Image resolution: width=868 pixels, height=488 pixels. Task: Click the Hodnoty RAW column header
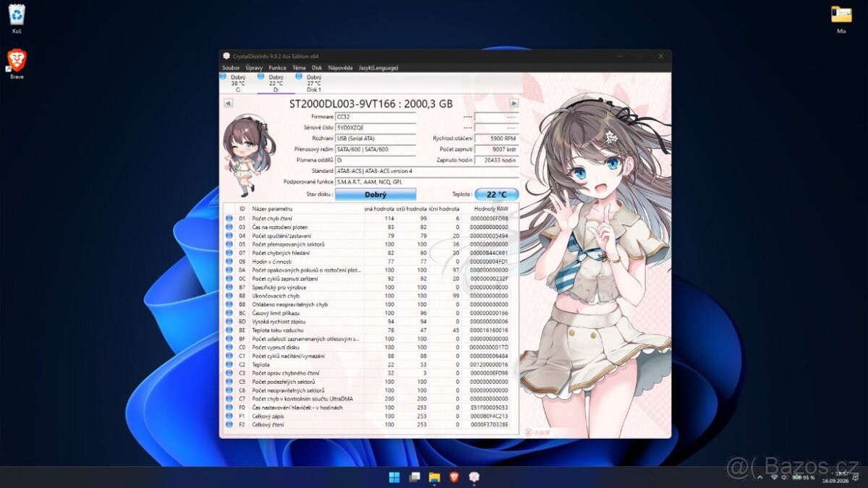point(490,209)
